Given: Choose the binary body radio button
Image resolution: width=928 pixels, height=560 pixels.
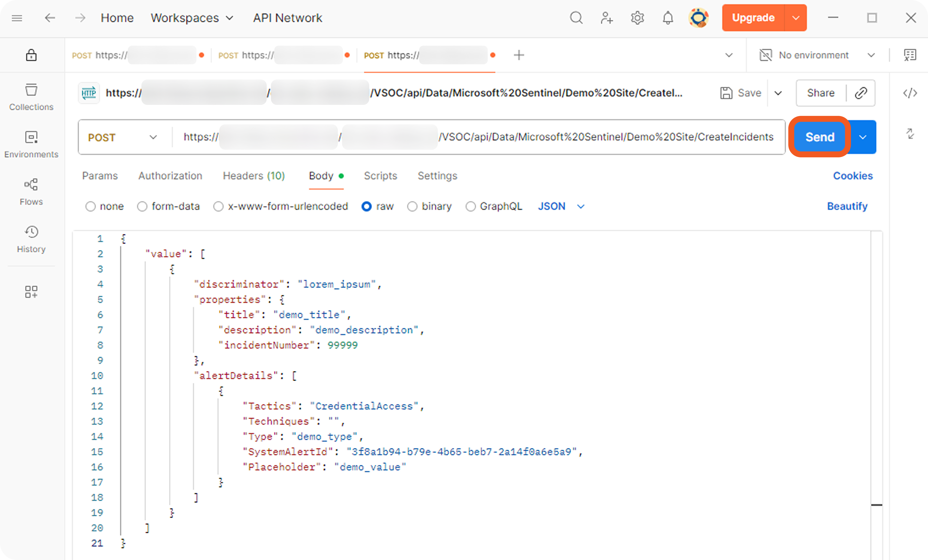Looking at the screenshot, I should [412, 206].
